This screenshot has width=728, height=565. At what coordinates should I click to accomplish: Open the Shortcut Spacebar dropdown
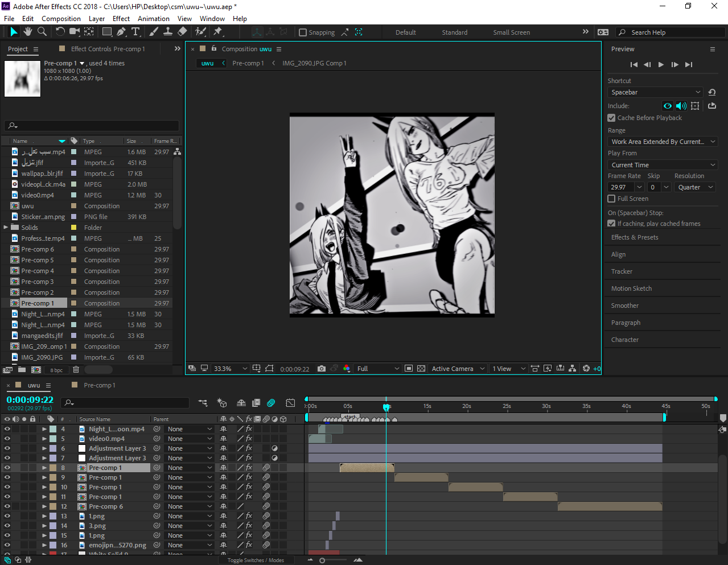tap(656, 92)
